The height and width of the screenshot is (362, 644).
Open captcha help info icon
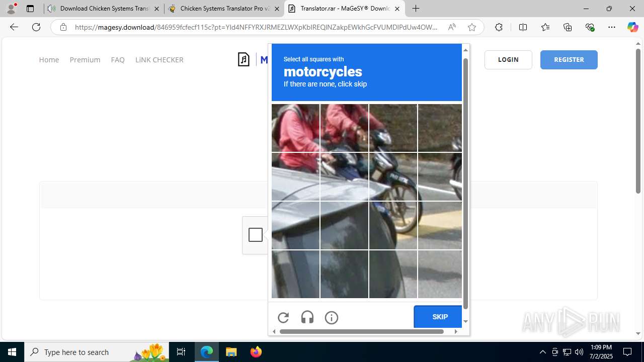pos(332,317)
